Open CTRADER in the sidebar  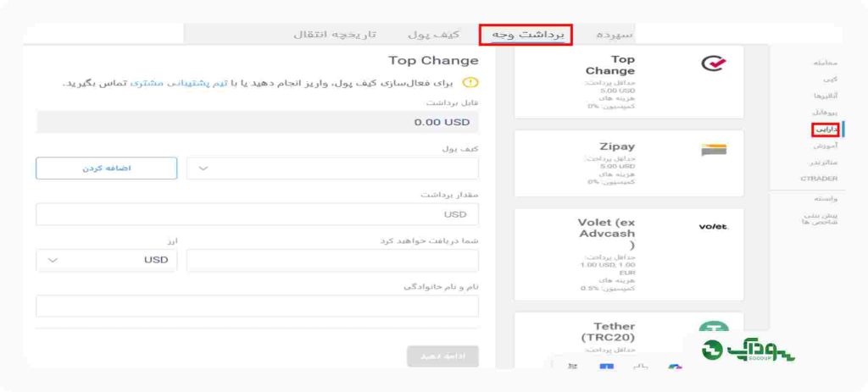[819, 179]
